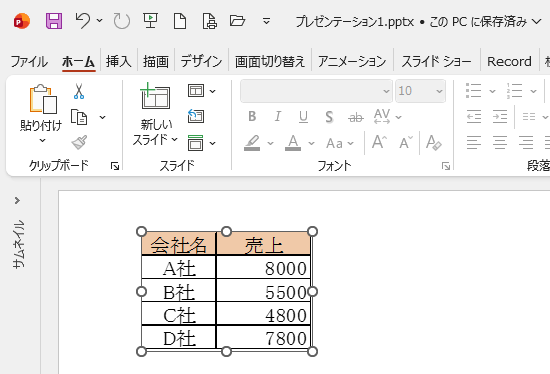Open the undo history dropdown arrow

pyautogui.click(x=100, y=21)
